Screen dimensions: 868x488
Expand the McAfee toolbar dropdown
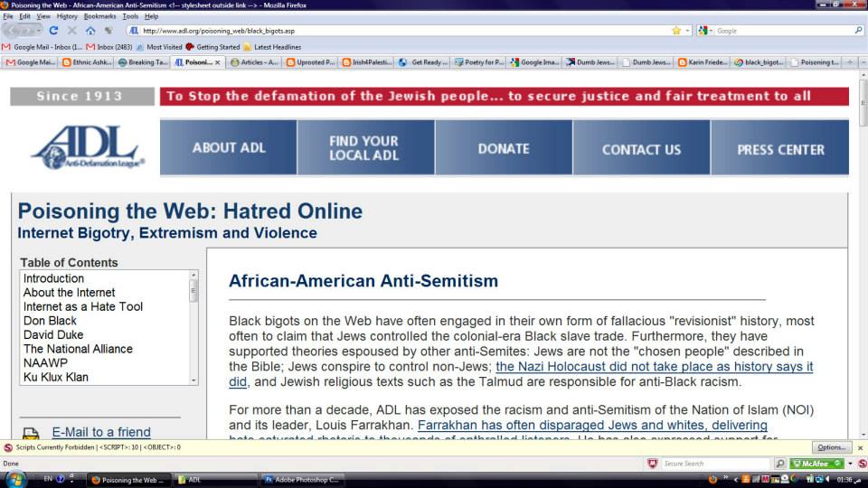852,464
